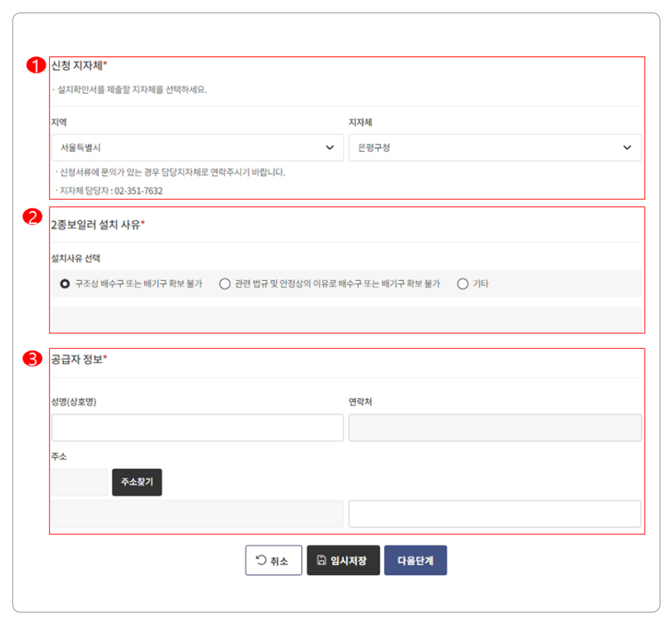
Task: Click the 취소 cancel button
Action: point(273,560)
